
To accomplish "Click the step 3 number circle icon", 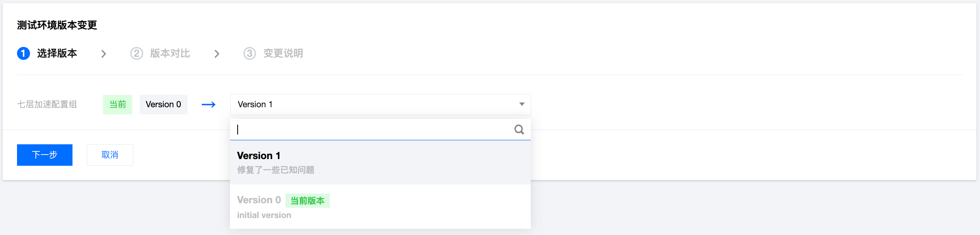I will [250, 54].
